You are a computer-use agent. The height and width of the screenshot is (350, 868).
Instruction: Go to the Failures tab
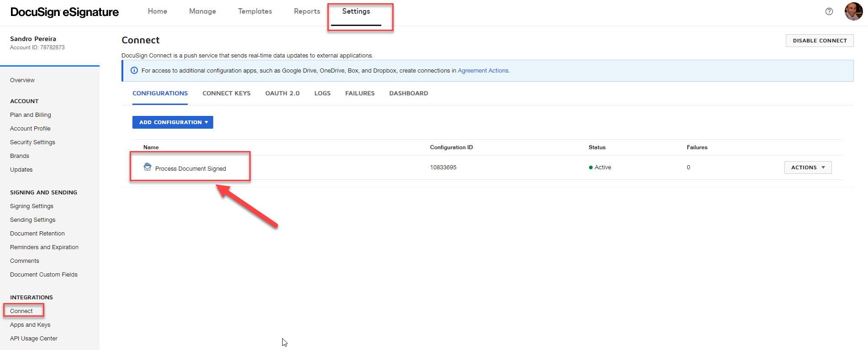359,94
